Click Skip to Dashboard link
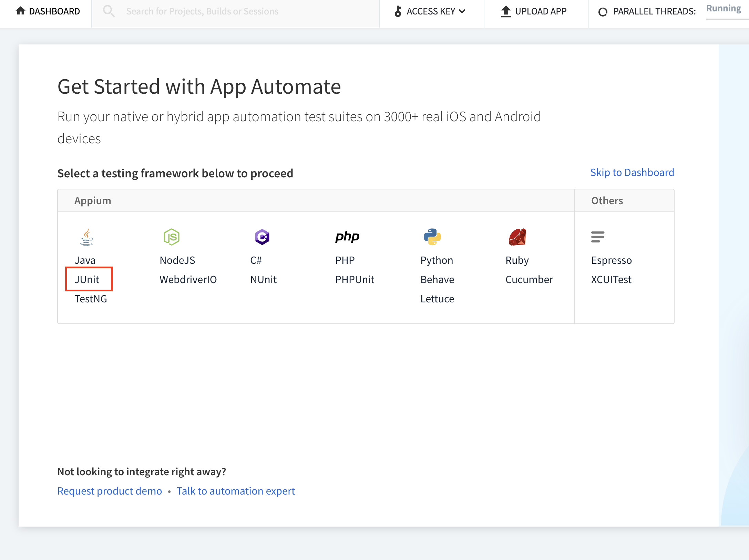 point(632,172)
